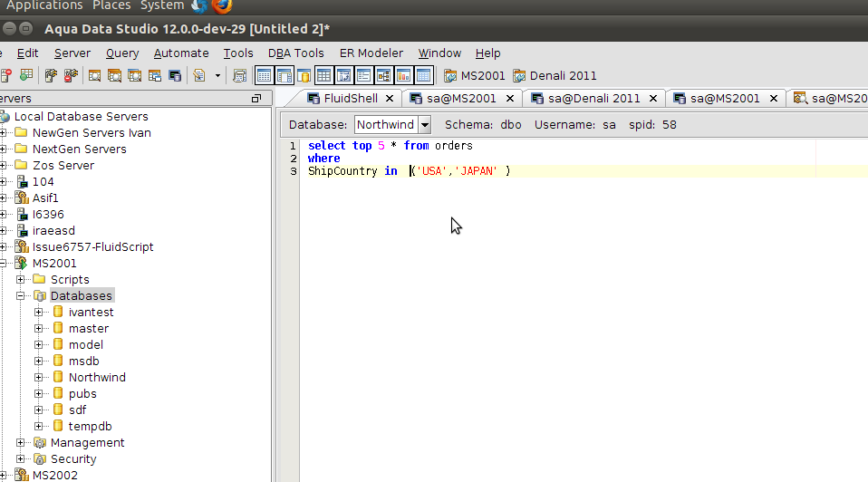The image size is (868, 482).
Task: Click the orange cascading windows toolbar icon
Action: pos(154,75)
